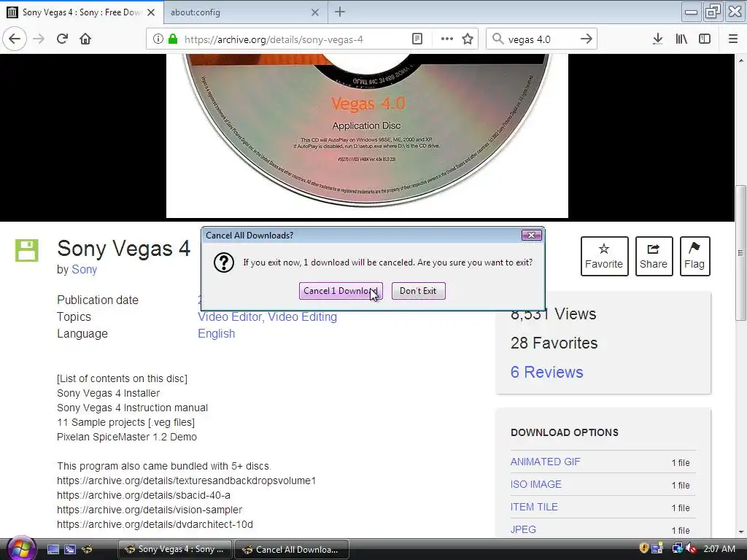Click the green secure padlock icon
747x560 pixels.
(172, 39)
